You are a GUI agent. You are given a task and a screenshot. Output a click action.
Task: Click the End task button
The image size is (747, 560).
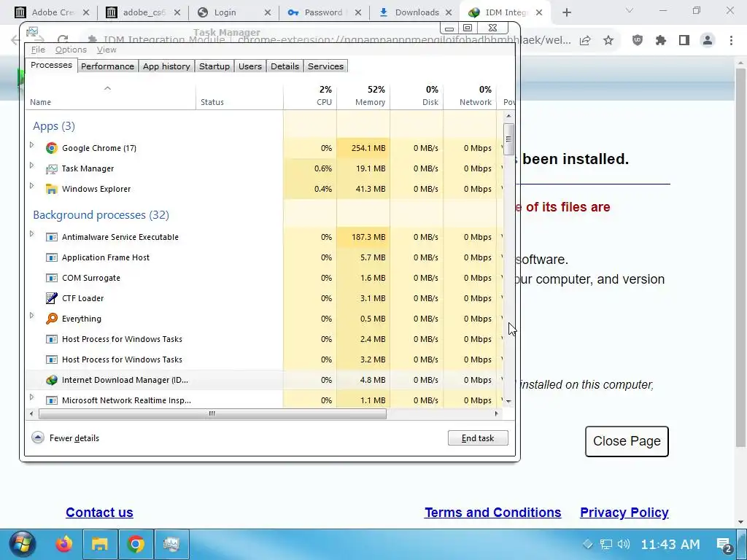coord(478,438)
